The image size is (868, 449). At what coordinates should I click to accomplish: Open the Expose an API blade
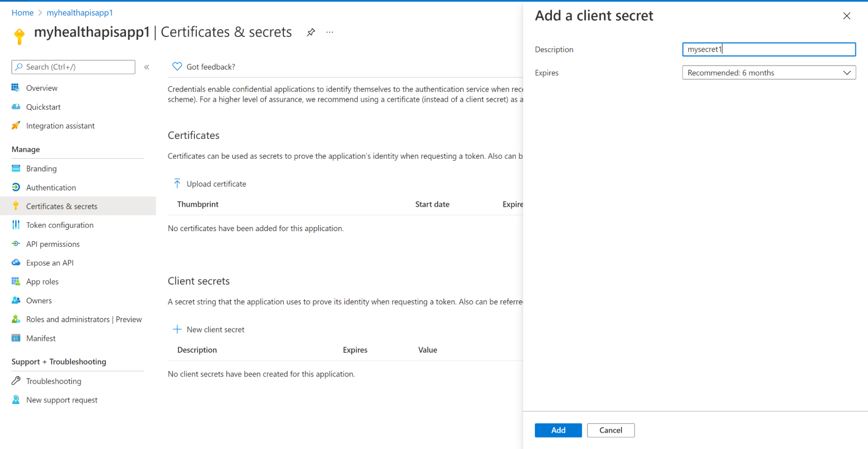[50, 262]
